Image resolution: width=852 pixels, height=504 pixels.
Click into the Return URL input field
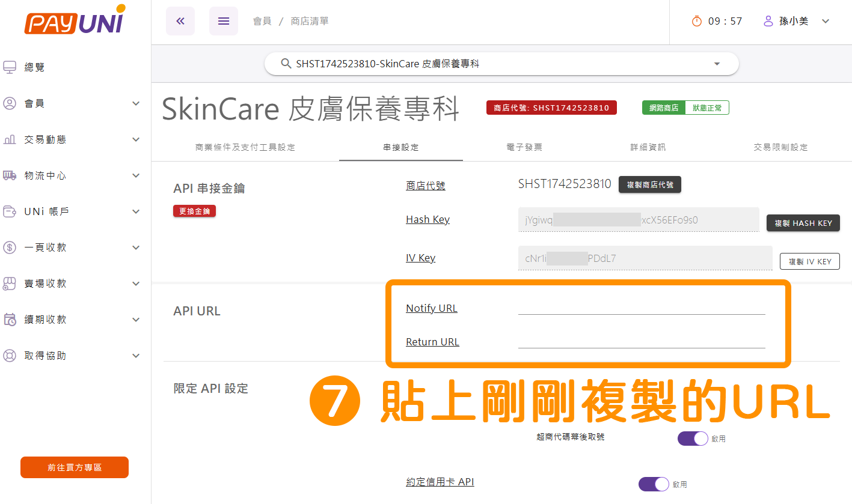642,340
